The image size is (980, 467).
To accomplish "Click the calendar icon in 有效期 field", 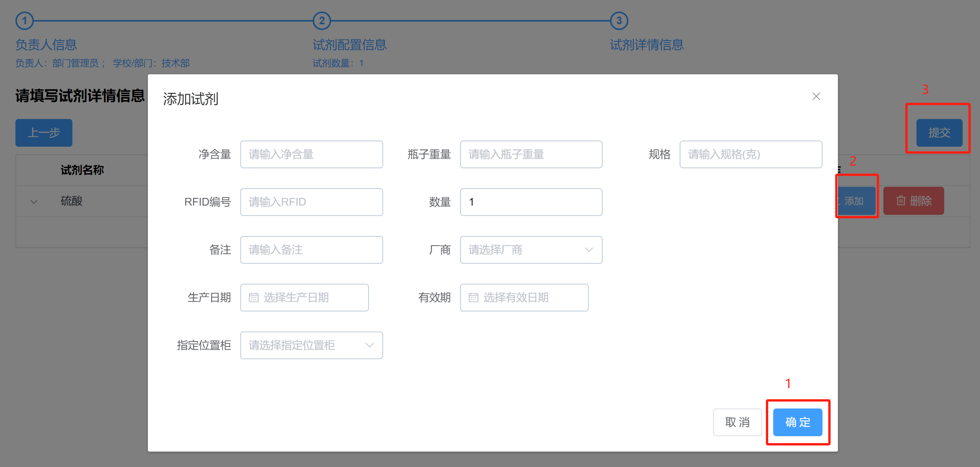I will (473, 298).
